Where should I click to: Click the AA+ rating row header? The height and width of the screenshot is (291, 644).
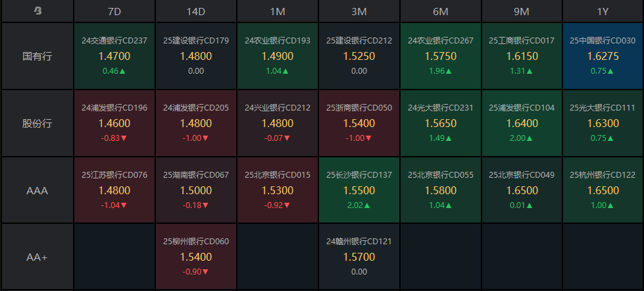[37, 257]
